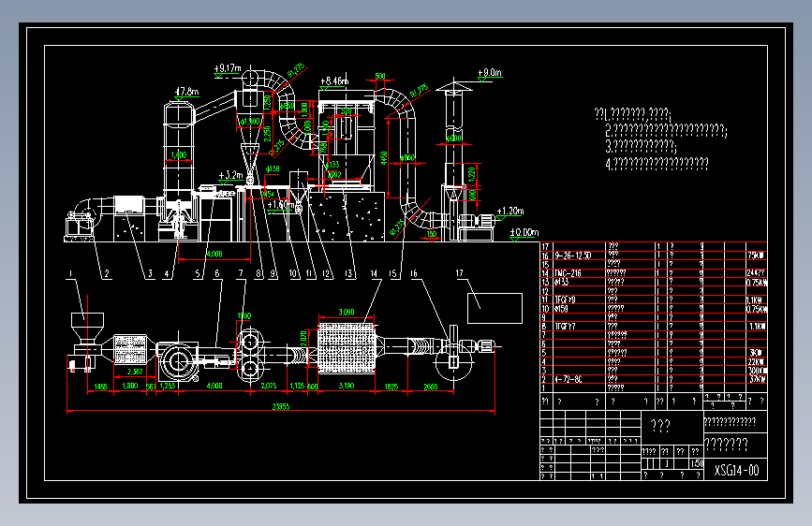This screenshot has width=812, height=526.
Task: Click the 1,253 dimension text
Action: coord(168,386)
